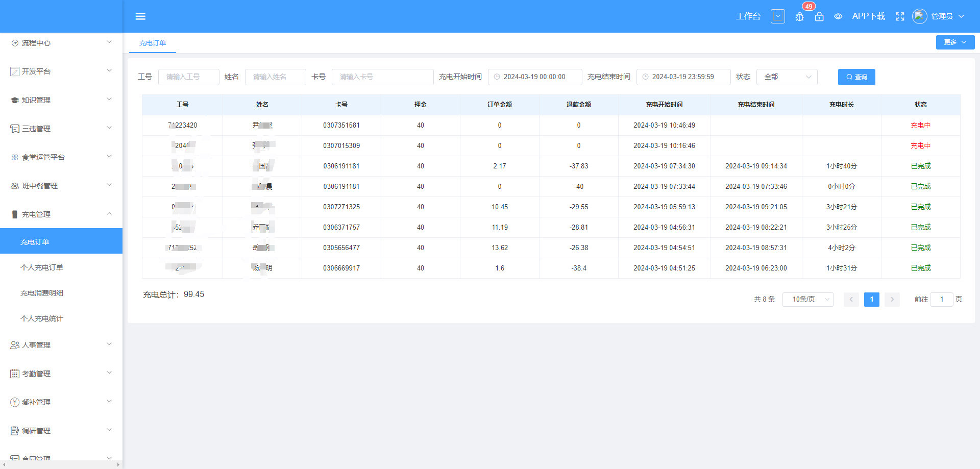Screen dimensions: 980x469
Task: Click the 查询 search button
Action: click(x=856, y=77)
